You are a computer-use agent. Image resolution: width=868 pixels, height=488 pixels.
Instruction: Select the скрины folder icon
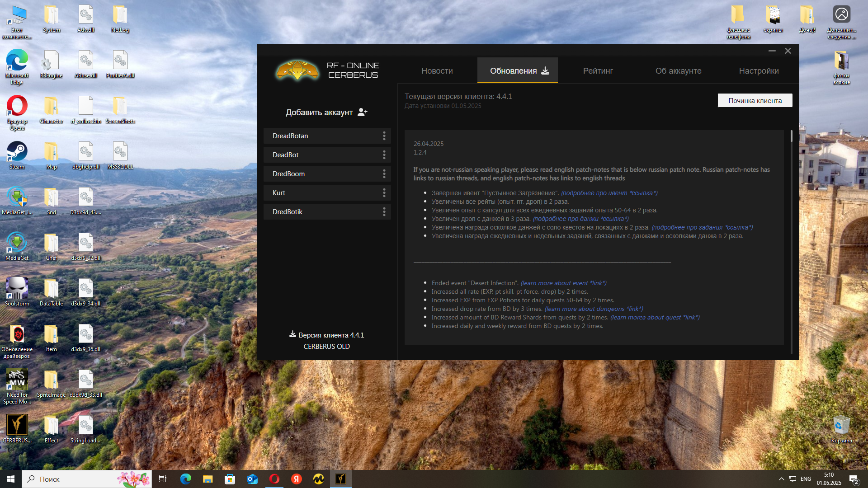(x=773, y=19)
